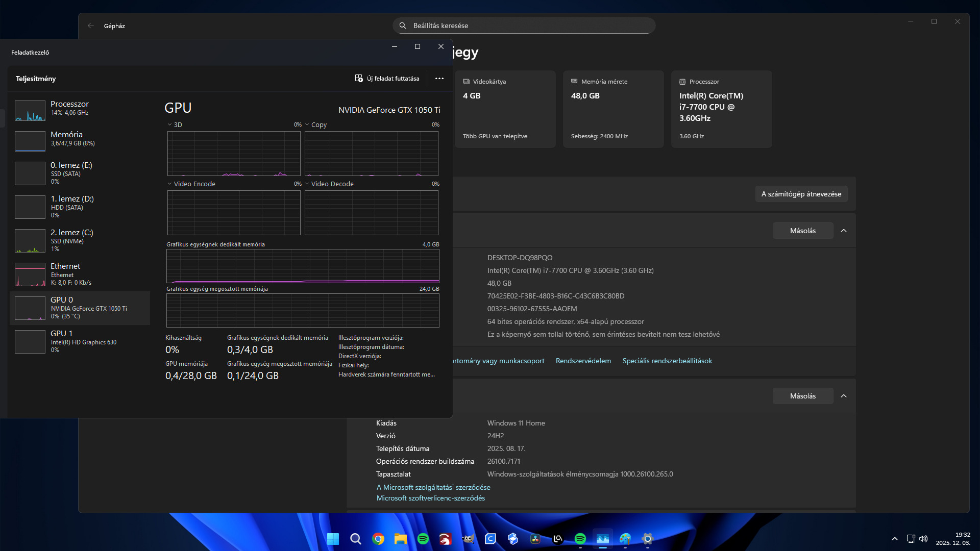Open taskbar Search
This screenshot has width=980, height=551.
point(356,539)
